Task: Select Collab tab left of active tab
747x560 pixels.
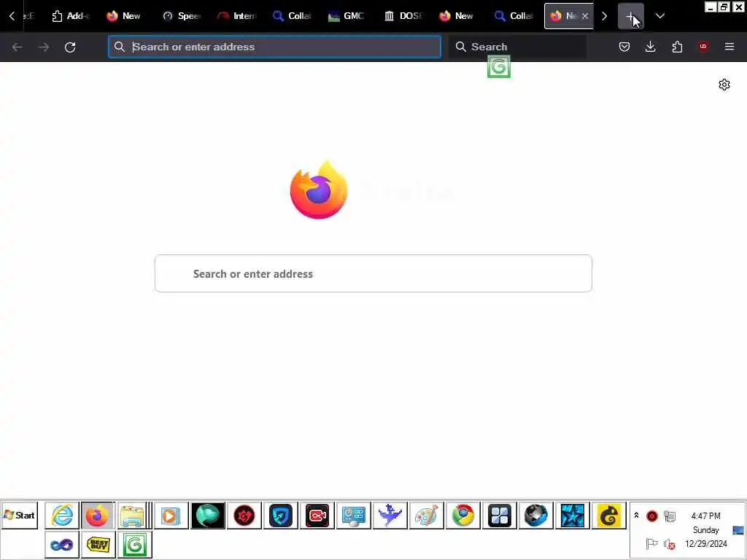Action: coord(514,16)
